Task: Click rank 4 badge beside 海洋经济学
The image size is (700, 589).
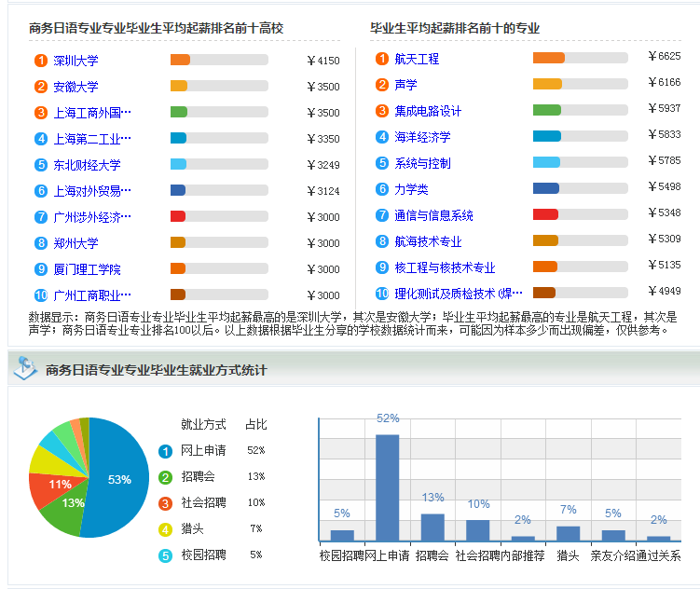Action: (382, 137)
